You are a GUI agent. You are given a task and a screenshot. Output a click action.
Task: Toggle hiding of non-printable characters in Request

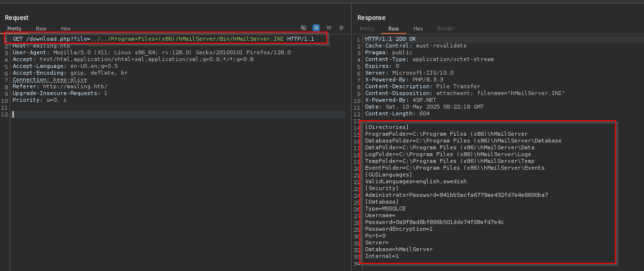pyautogui.click(x=304, y=28)
